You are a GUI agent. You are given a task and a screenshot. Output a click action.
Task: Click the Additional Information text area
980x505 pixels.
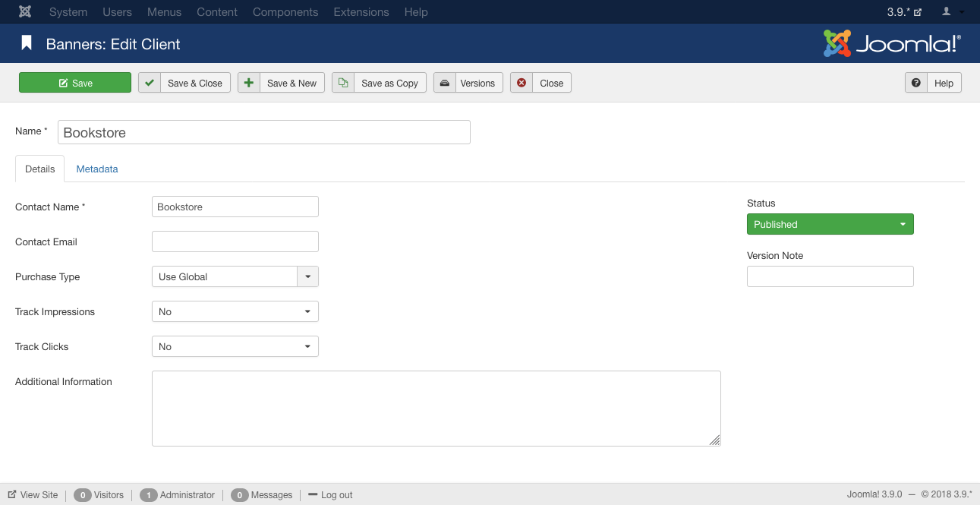click(x=436, y=408)
